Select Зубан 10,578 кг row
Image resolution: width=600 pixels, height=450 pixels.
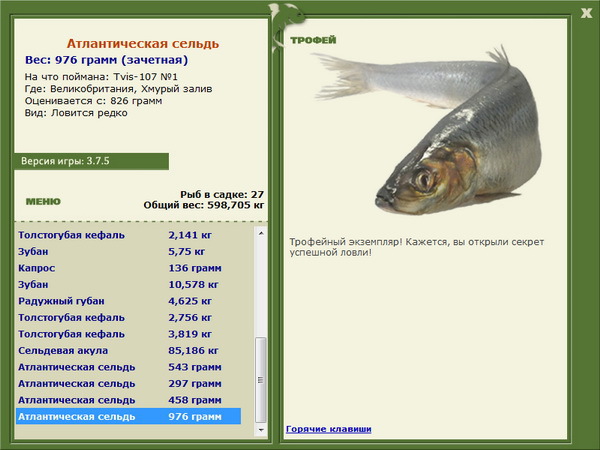click(128, 284)
